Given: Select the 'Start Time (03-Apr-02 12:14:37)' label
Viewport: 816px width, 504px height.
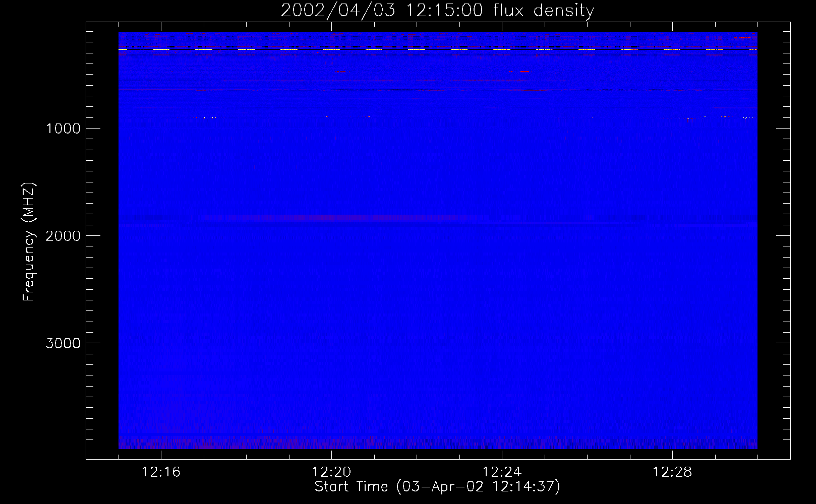Looking at the screenshot, I should (437, 487).
